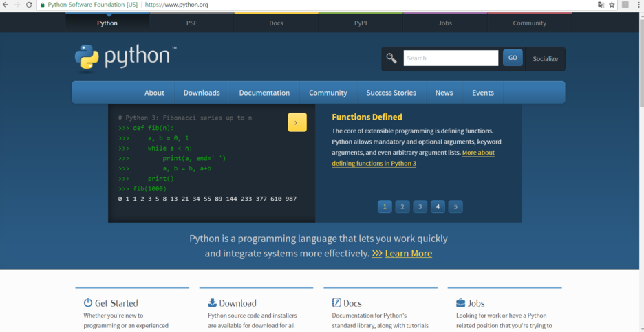Click the Get Started power icon
644x332 pixels.
click(88, 303)
